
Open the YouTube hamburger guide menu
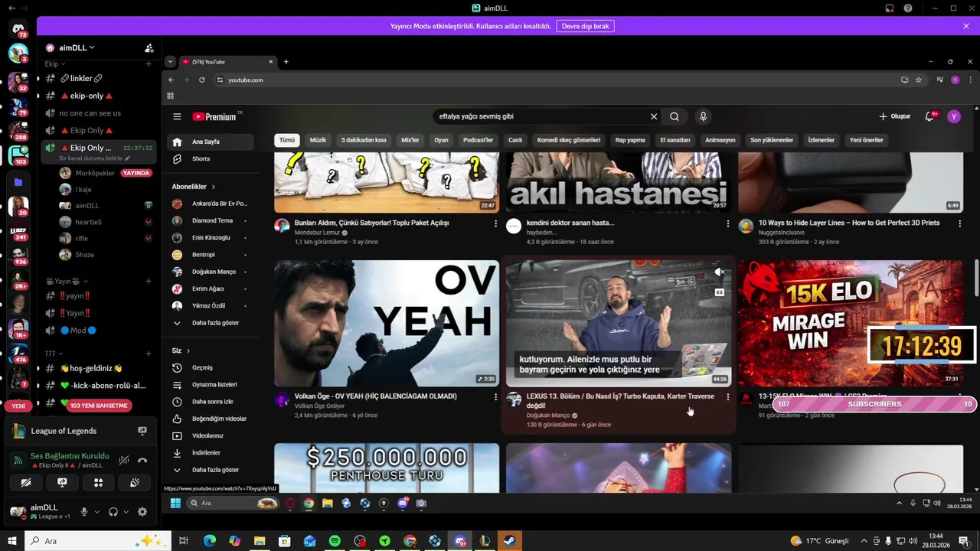click(177, 116)
